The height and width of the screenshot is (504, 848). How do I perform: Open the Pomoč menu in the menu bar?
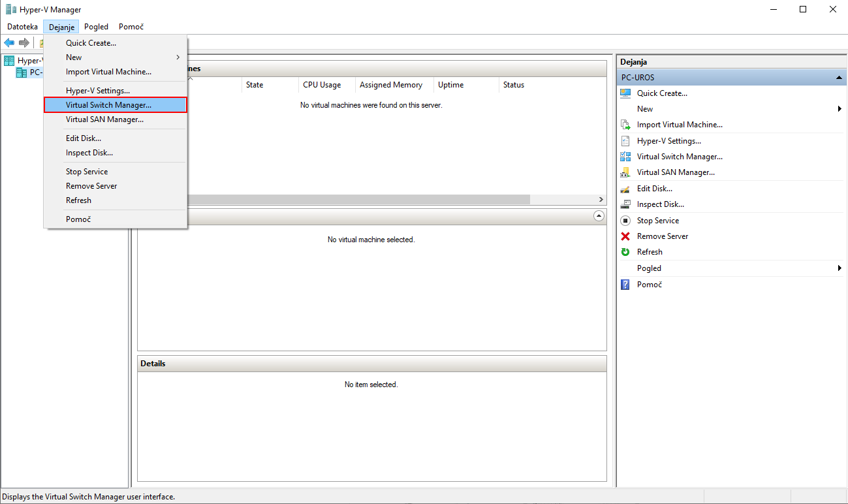tap(131, 27)
